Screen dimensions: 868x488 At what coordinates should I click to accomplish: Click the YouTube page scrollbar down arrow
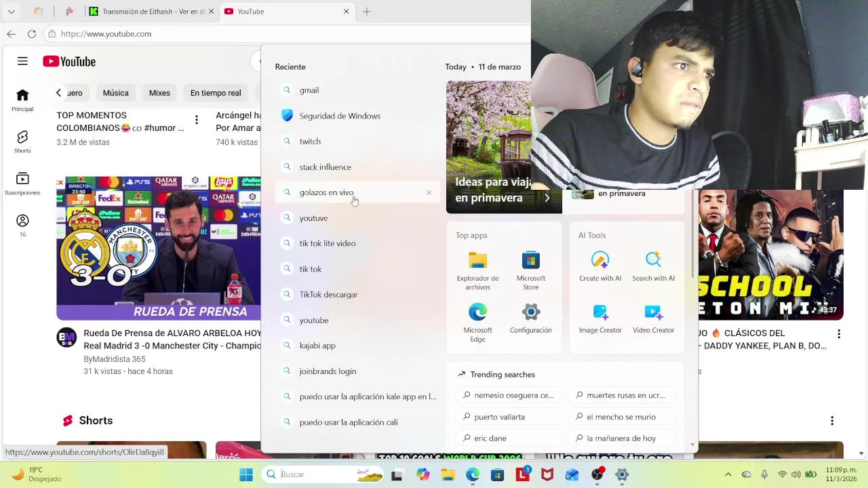pos(861,453)
